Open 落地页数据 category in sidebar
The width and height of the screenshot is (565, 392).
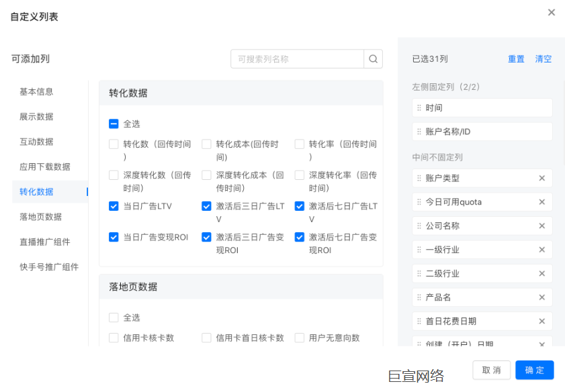point(41,217)
